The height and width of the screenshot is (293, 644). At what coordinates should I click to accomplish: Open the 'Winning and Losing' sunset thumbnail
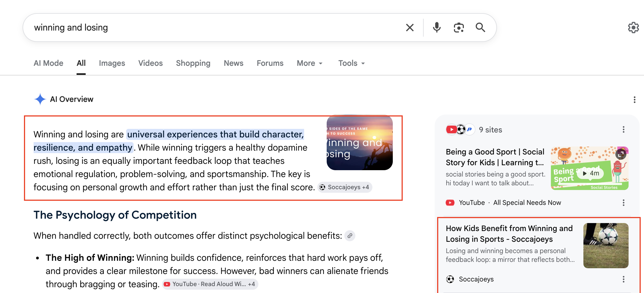pos(359,143)
